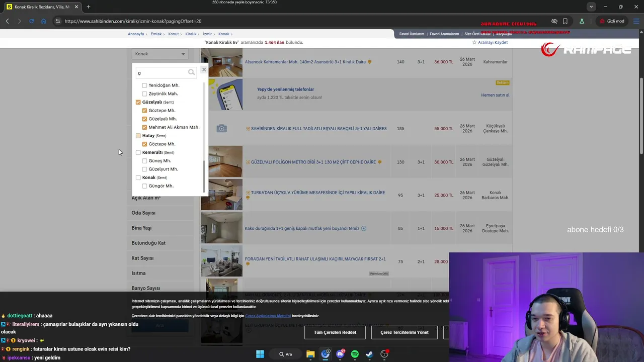This screenshot has height=362, width=644.
Task: Reload the page with the refresh icon
Action: pyautogui.click(x=31, y=21)
